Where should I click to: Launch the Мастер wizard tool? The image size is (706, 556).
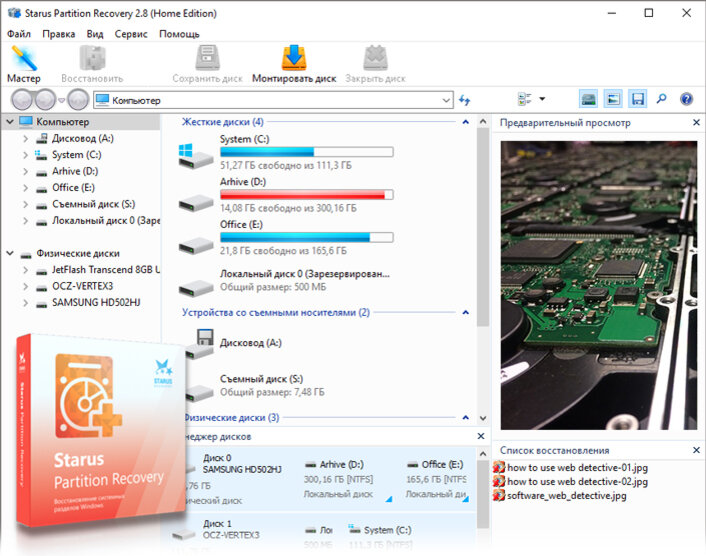[23, 64]
